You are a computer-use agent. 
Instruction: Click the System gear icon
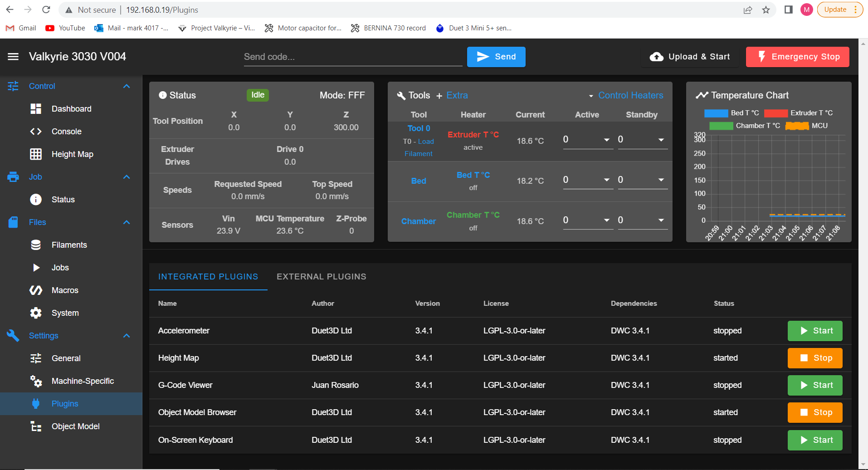coord(36,313)
